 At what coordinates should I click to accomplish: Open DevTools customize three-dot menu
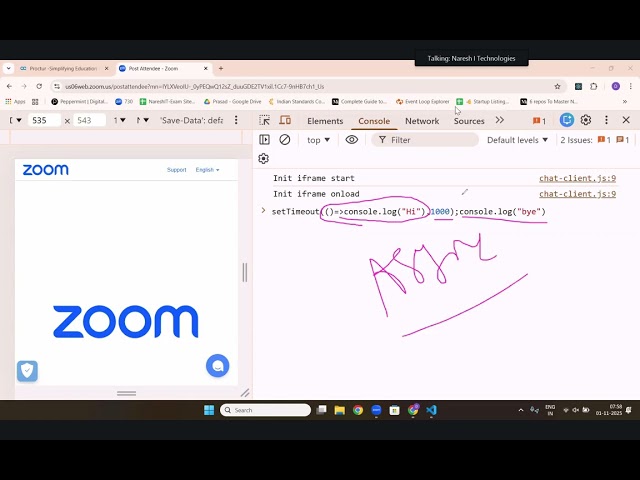[x=606, y=120]
